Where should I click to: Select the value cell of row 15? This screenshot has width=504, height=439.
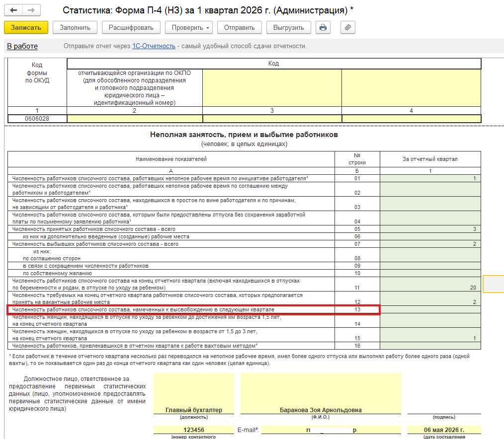[430, 335]
